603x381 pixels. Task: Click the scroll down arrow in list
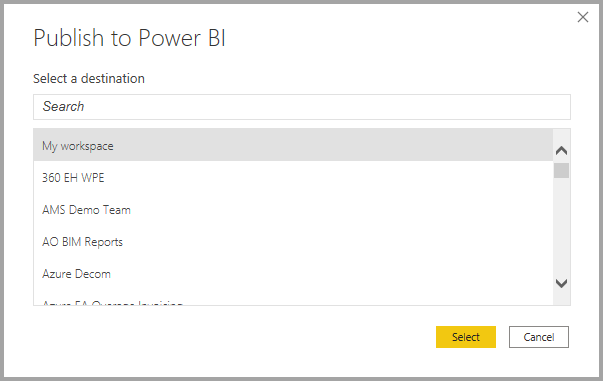click(561, 284)
